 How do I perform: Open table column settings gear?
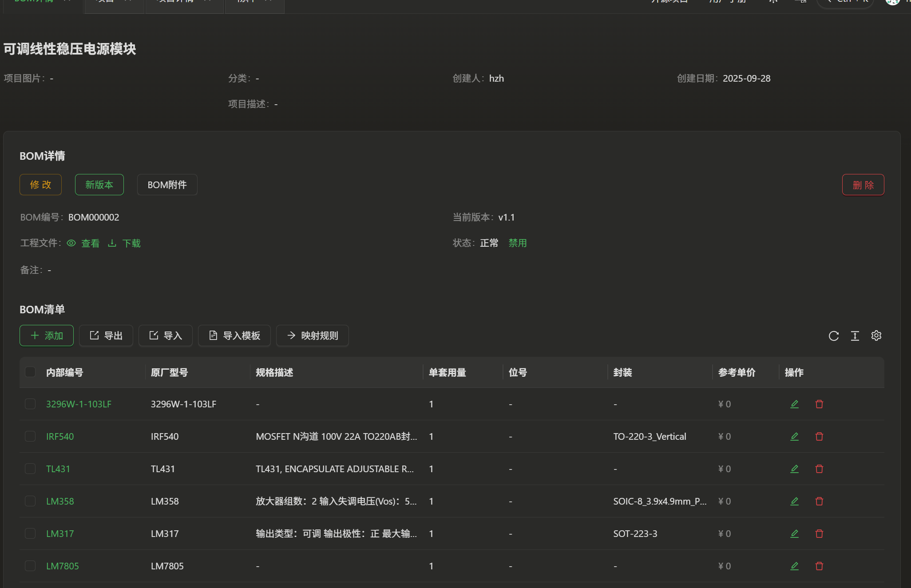click(876, 335)
